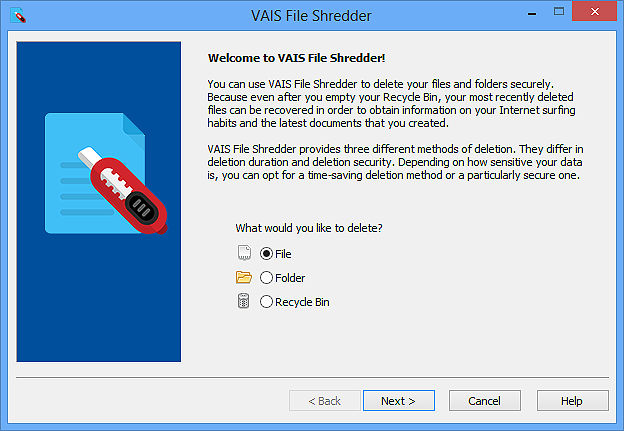The width and height of the screenshot is (624, 431).
Task: Select the Recycle Bin radio button
Action: click(x=266, y=302)
